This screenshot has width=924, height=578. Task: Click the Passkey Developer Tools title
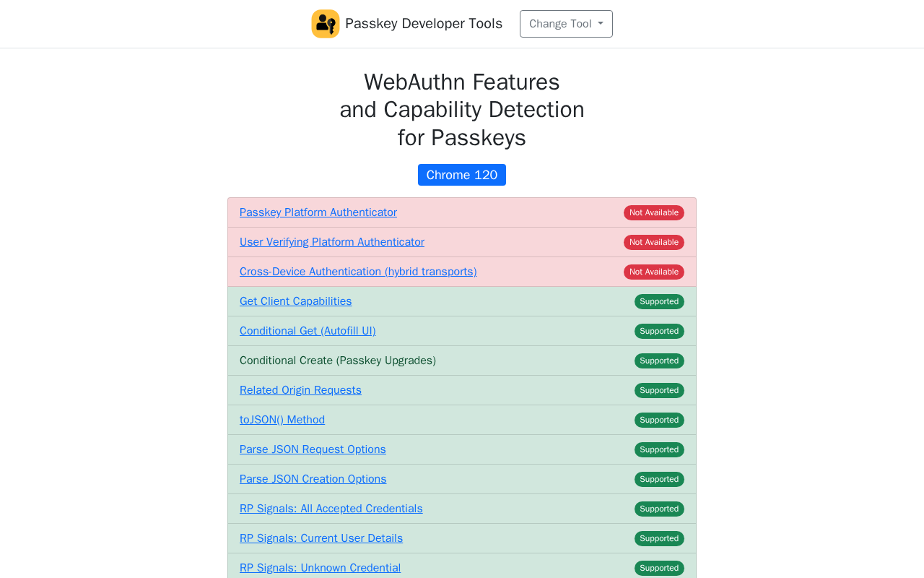[424, 24]
